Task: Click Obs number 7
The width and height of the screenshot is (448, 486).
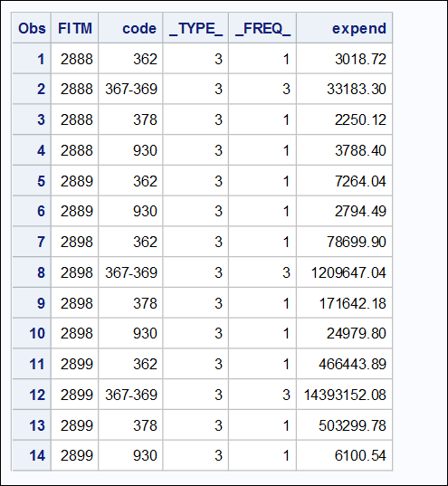Action: (x=41, y=242)
